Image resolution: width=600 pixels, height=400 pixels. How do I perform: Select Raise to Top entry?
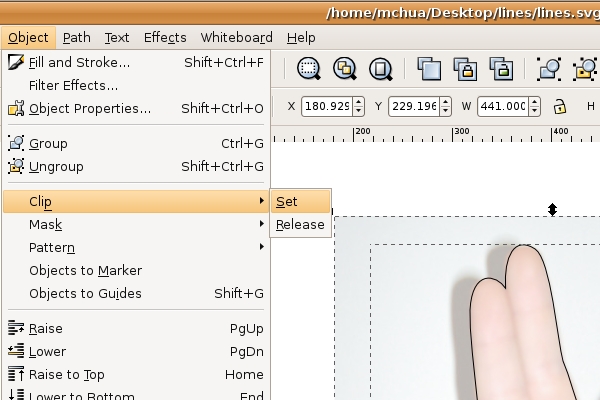tap(136, 374)
